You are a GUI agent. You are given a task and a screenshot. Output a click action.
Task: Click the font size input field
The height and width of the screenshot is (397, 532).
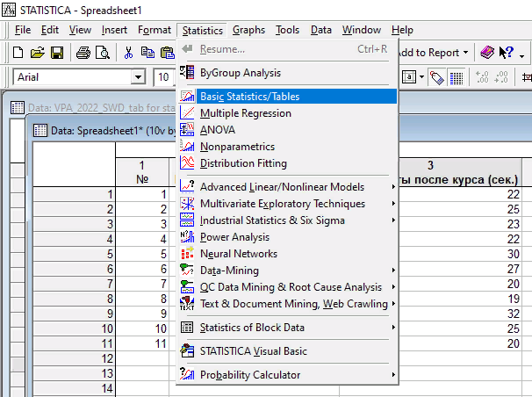(x=164, y=77)
